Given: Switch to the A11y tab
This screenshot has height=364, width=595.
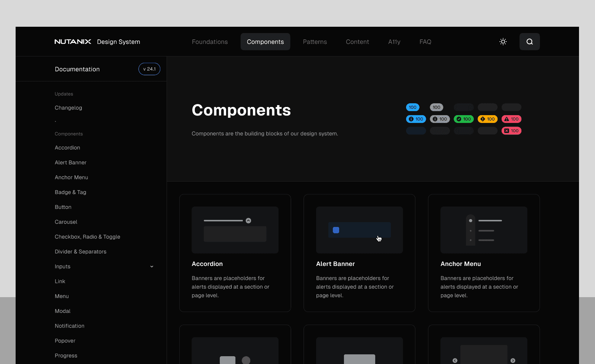Looking at the screenshot, I should pyautogui.click(x=394, y=42).
